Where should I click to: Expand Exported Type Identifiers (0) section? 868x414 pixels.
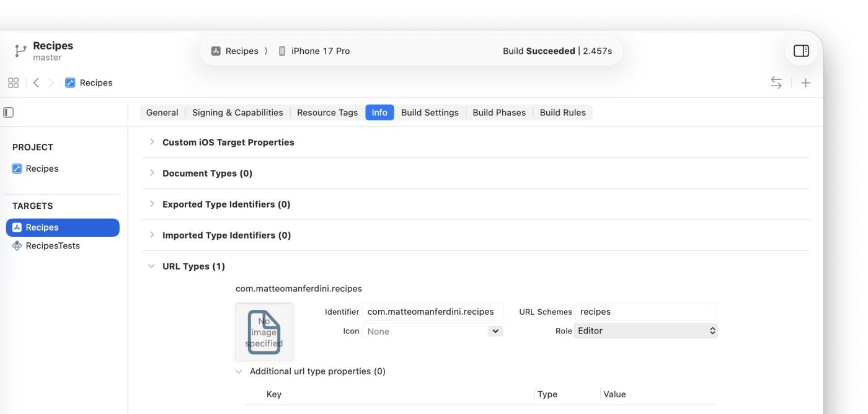(151, 204)
